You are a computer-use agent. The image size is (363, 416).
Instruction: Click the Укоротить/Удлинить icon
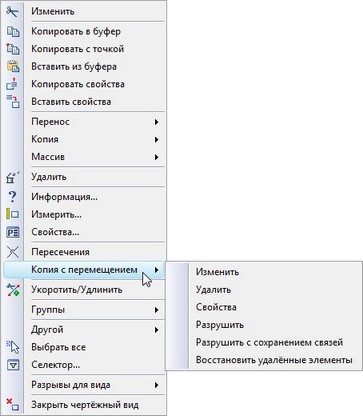pos(13,290)
